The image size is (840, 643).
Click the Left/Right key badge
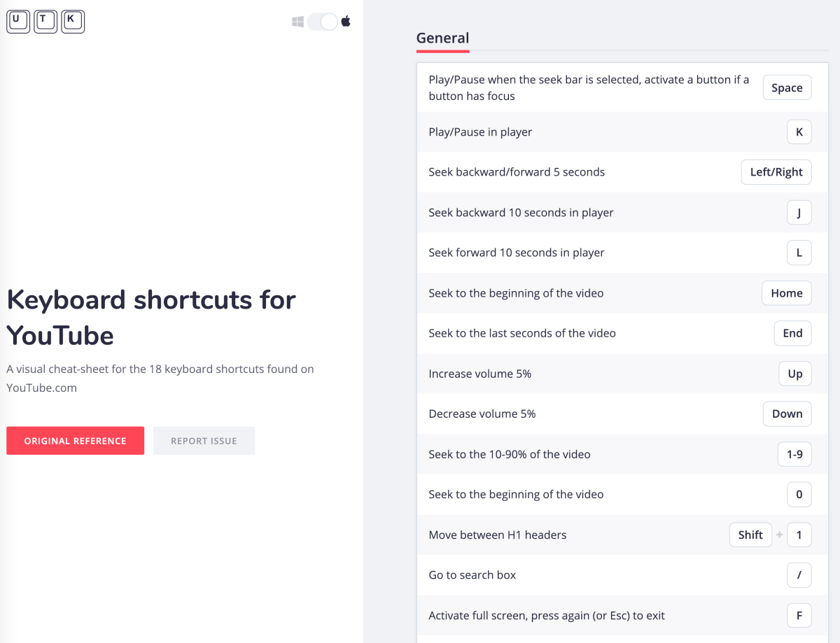[x=776, y=172]
